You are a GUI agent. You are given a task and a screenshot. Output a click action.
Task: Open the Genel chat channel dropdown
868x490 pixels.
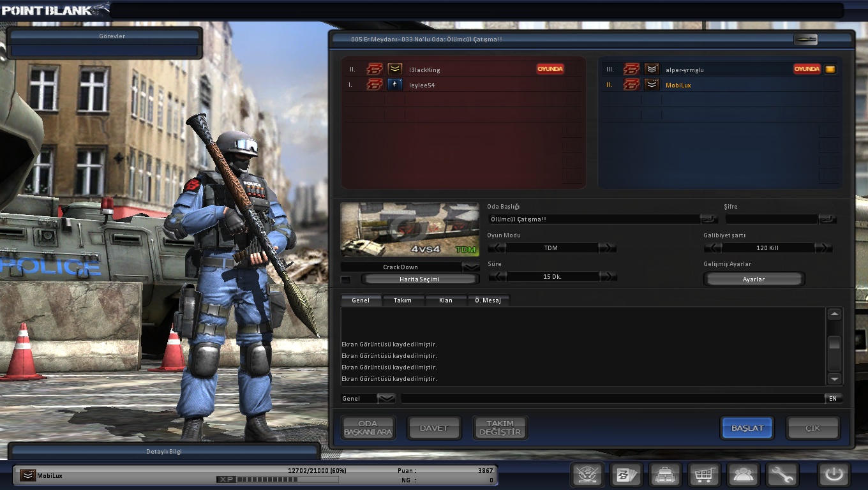[386, 398]
